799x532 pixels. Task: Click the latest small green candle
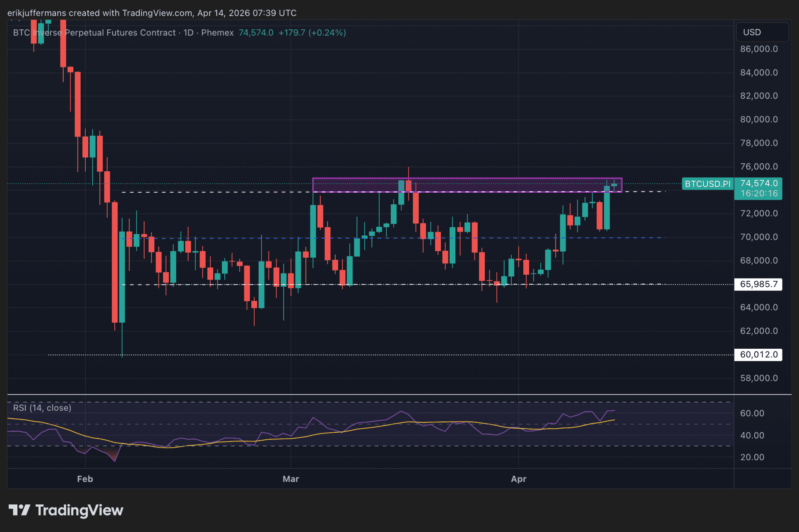tap(614, 185)
